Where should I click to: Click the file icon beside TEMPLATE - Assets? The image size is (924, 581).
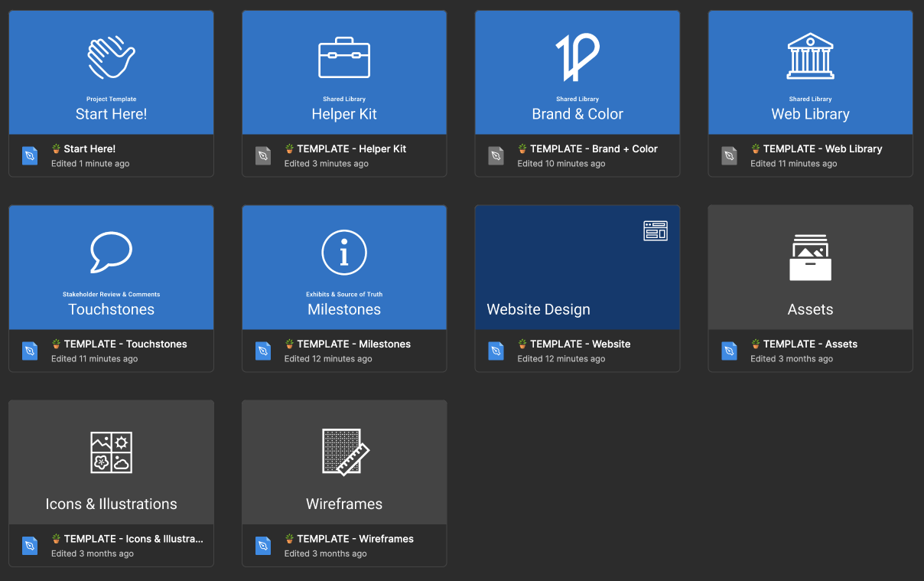point(729,351)
